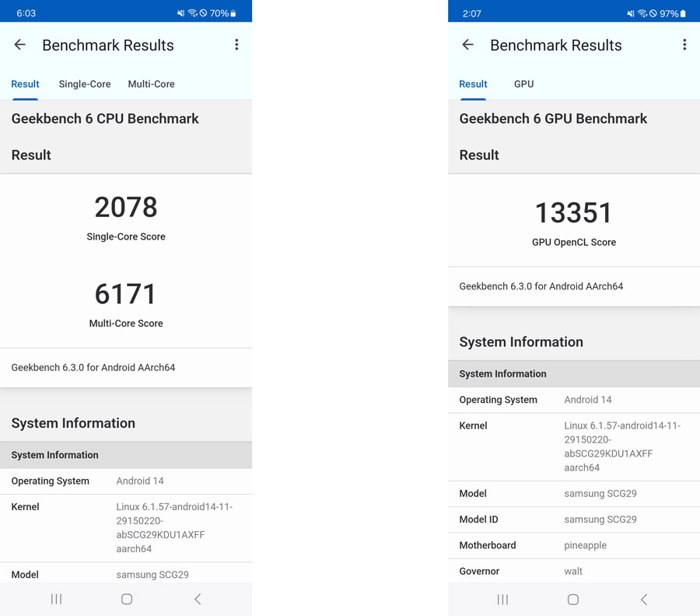This screenshot has height=616, width=700.
Task: Tap Geekbench 6.3.0 version text on GPU screen
Action: click(x=541, y=286)
